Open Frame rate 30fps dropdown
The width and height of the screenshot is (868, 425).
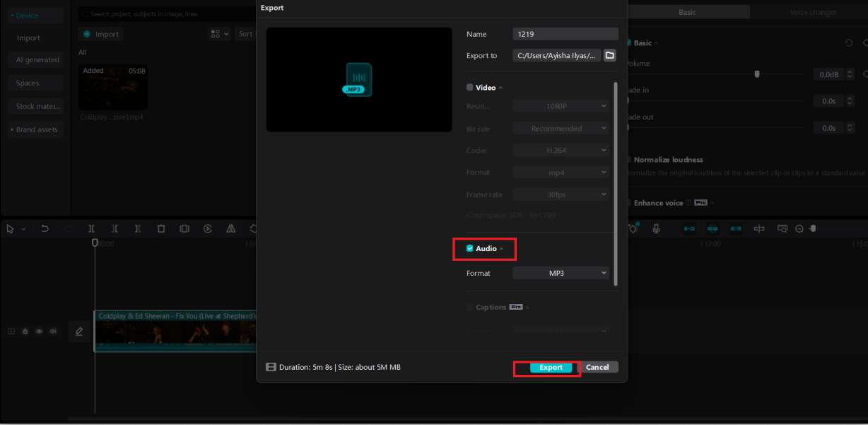pos(561,194)
